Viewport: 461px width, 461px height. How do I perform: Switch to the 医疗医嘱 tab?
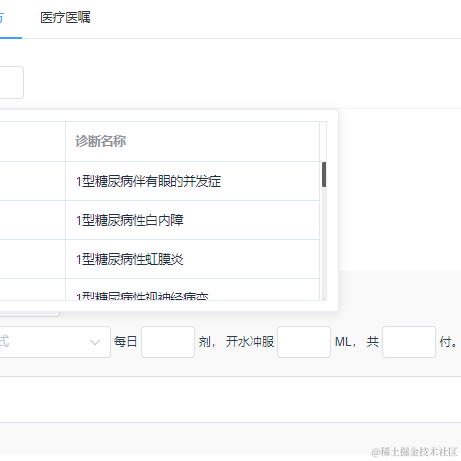click(x=65, y=18)
